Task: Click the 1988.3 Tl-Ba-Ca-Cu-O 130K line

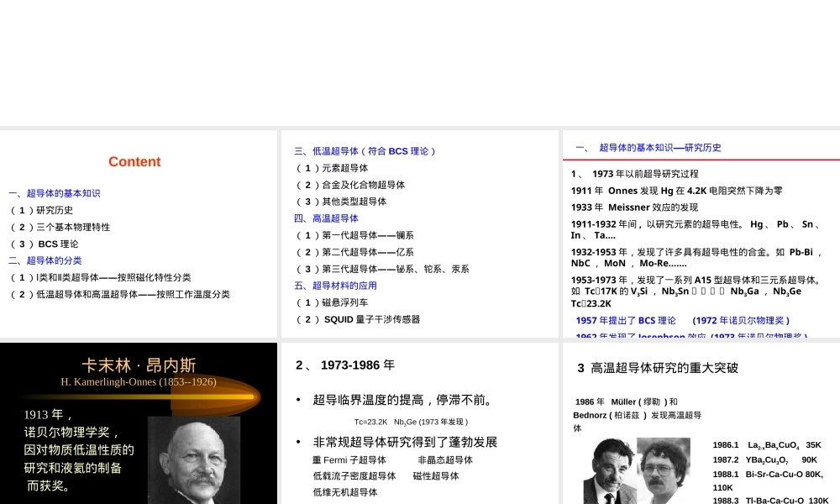Action: [x=770, y=501]
